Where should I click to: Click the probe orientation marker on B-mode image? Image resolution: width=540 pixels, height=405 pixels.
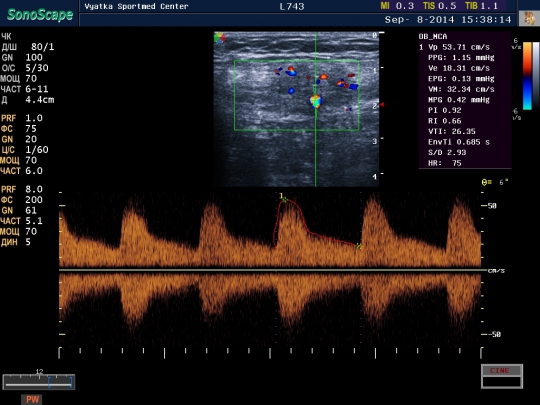[x=219, y=37]
